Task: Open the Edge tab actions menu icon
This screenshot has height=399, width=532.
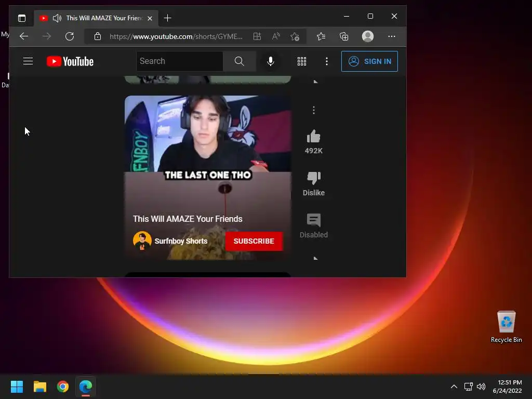Action: [x=22, y=18]
